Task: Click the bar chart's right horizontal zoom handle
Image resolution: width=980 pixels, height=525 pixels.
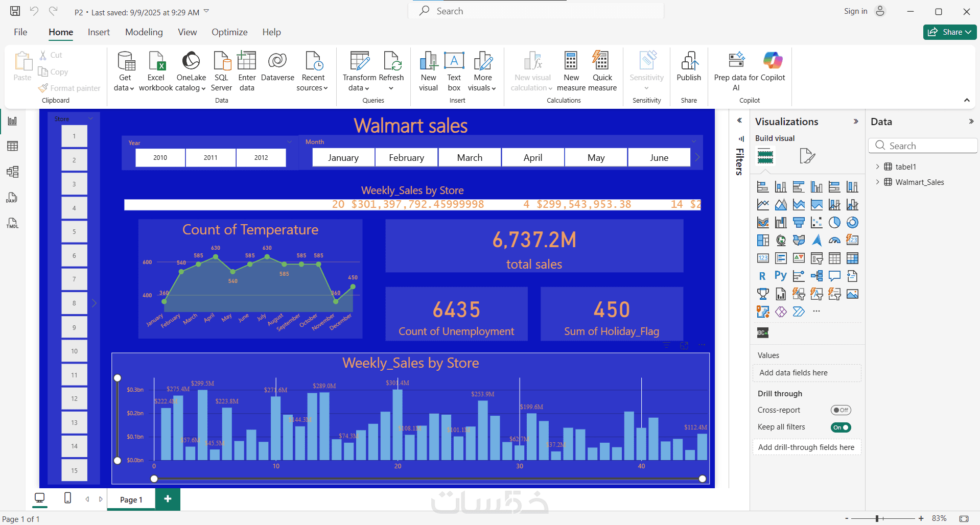Action: [x=703, y=479]
